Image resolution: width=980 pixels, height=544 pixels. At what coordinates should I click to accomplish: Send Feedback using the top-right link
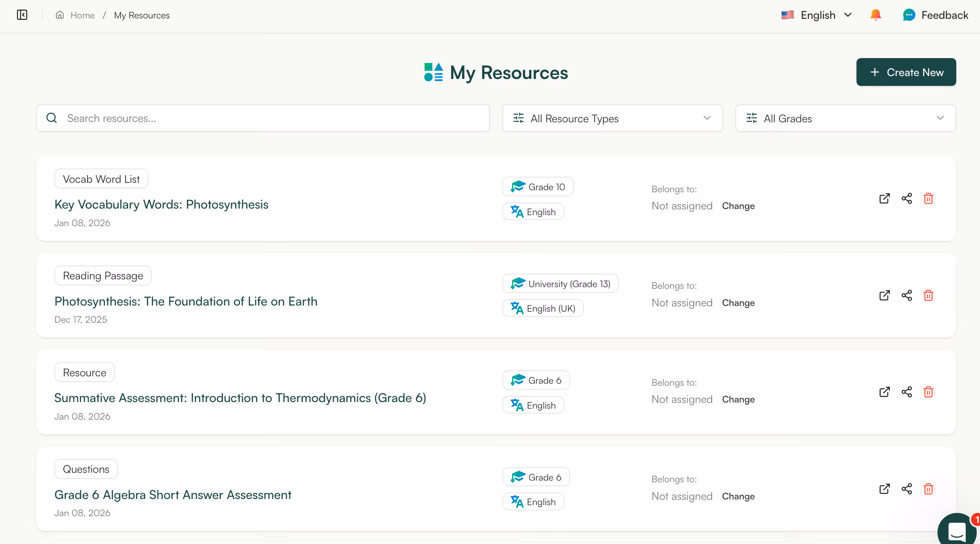pyautogui.click(x=936, y=15)
